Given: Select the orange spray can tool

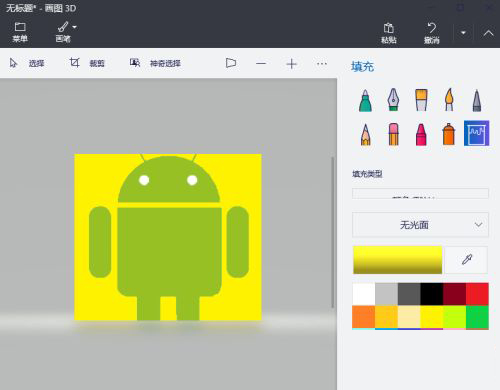Looking at the screenshot, I should click(449, 134).
